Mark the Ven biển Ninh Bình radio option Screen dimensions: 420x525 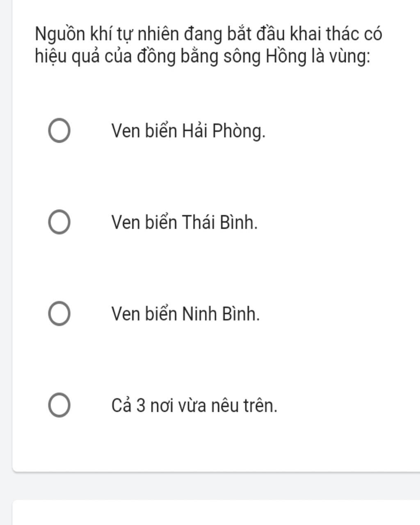pyautogui.click(x=59, y=314)
